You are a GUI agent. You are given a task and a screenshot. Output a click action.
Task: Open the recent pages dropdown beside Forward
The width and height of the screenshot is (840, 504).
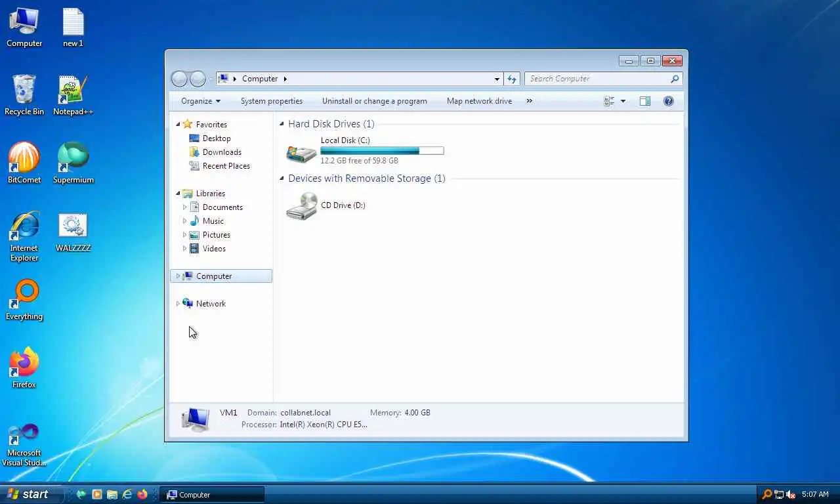pos(211,79)
